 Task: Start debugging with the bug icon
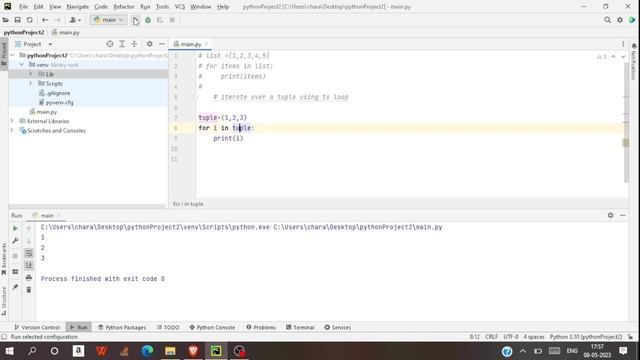(x=148, y=20)
